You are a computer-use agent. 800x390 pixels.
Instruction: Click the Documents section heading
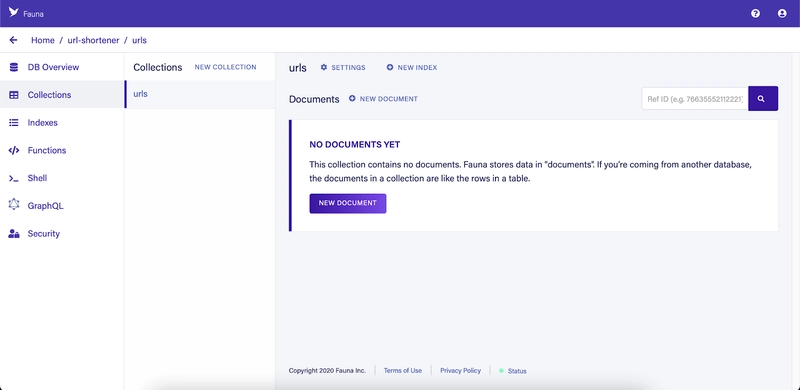(314, 99)
